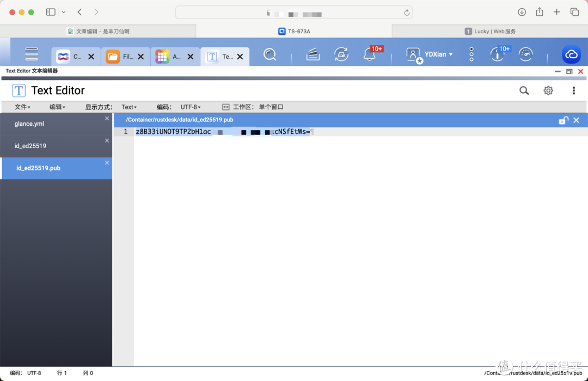Screen dimensions: 588x381
Task: Open Text Editor vertical three-dot menu
Action: pos(573,90)
